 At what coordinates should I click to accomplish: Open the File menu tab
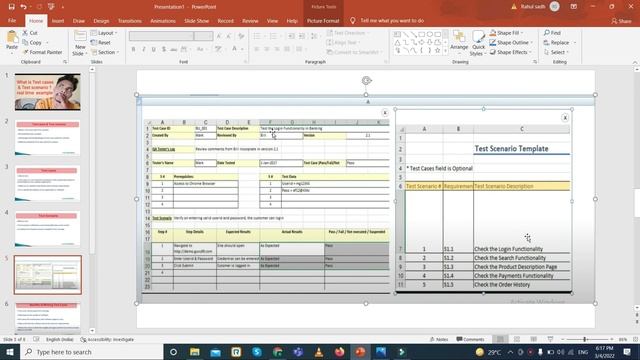click(12, 20)
